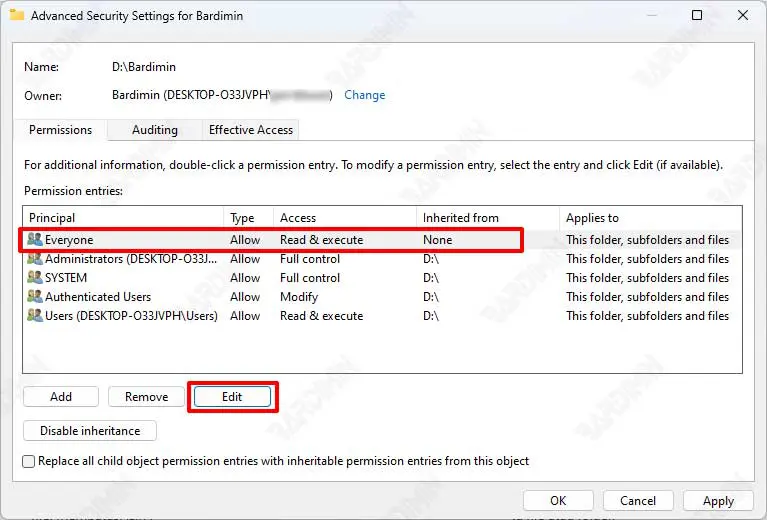Click Applies to value in Everyone row
Viewport: 767px width, 520px height.
tap(647, 240)
